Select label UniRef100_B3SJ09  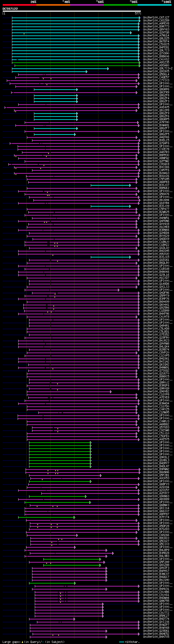pyautogui.click(x=156, y=206)
